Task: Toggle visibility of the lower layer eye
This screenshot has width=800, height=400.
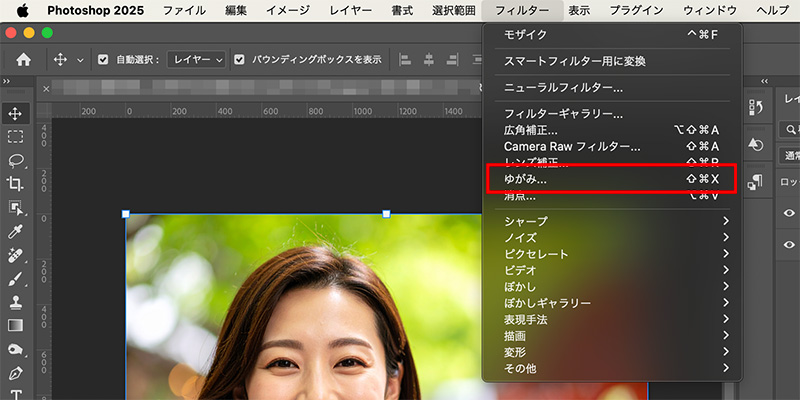Action: 789,245
